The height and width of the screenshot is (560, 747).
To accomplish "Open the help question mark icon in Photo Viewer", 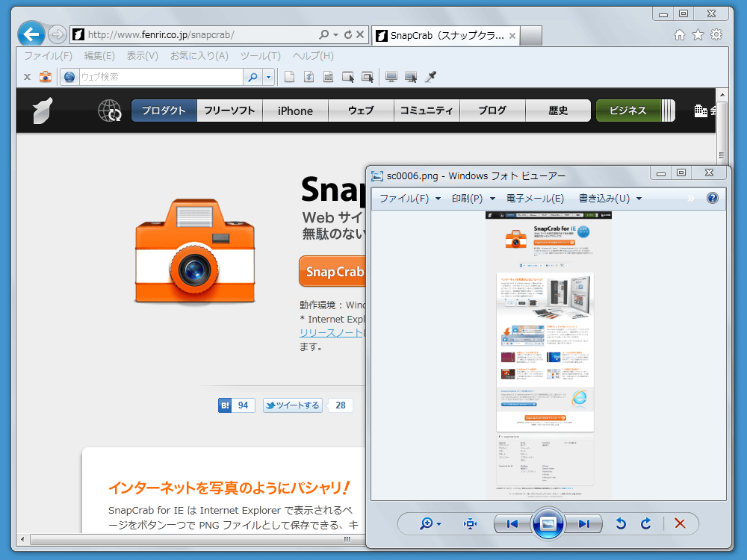I will tap(712, 198).
